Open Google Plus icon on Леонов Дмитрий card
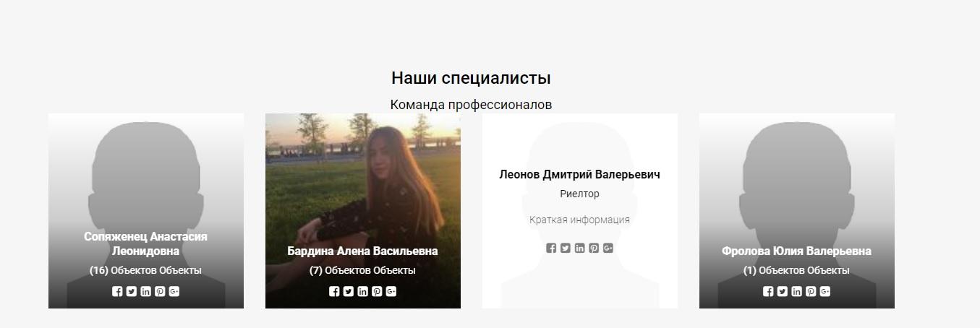 (x=608, y=249)
